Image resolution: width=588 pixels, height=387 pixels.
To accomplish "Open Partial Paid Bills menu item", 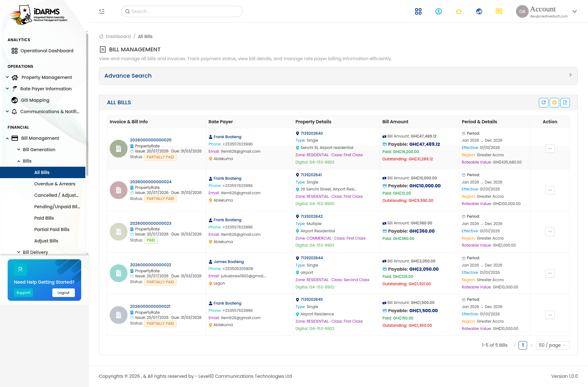I will [52, 229].
